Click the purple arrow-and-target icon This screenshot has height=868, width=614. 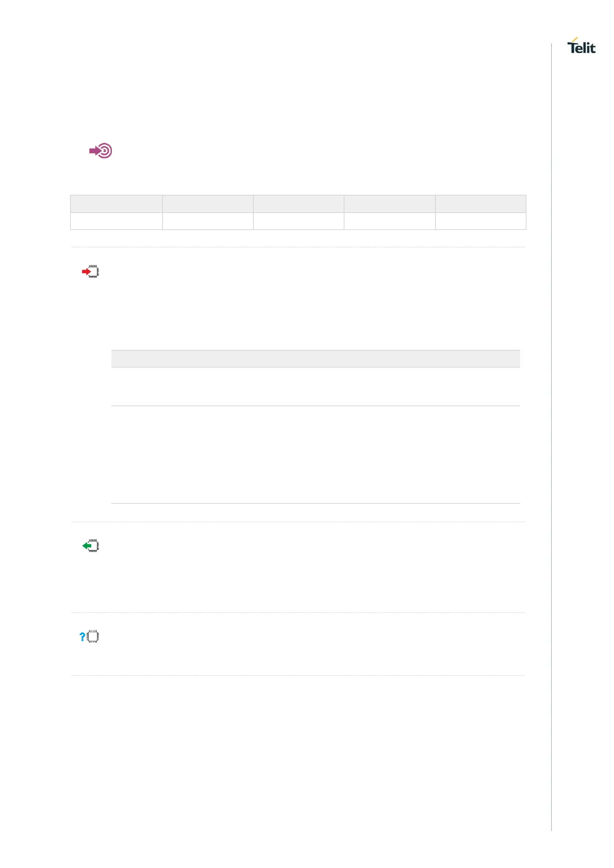[101, 151]
